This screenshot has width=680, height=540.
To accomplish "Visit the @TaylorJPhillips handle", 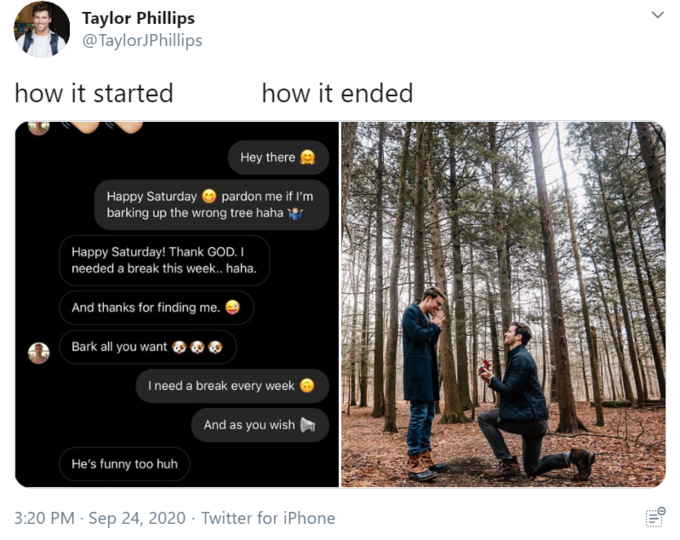I will [x=141, y=40].
